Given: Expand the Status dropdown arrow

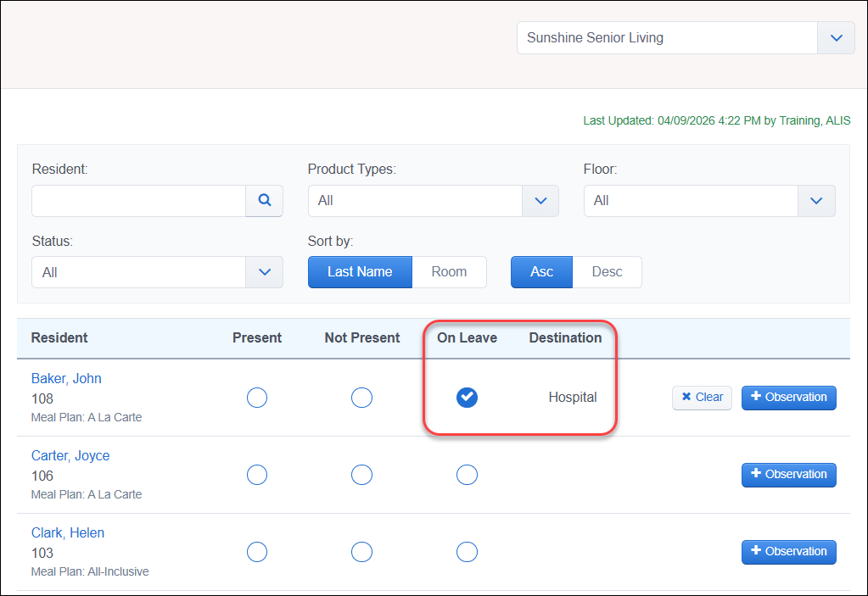Looking at the screenshot, I should pos(265,272).
